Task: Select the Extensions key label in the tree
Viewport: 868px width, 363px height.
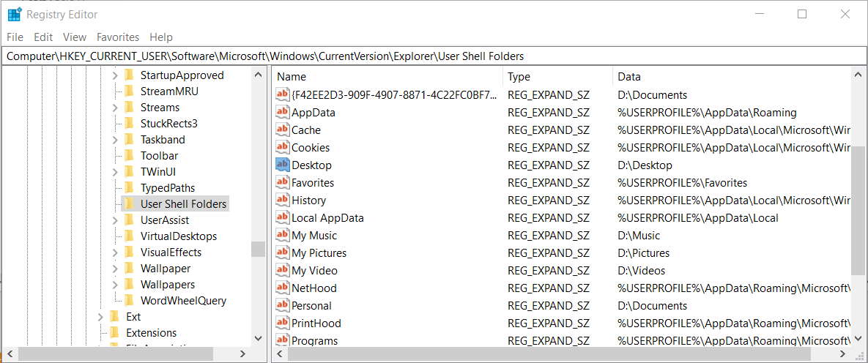Action: click(151, 332)
